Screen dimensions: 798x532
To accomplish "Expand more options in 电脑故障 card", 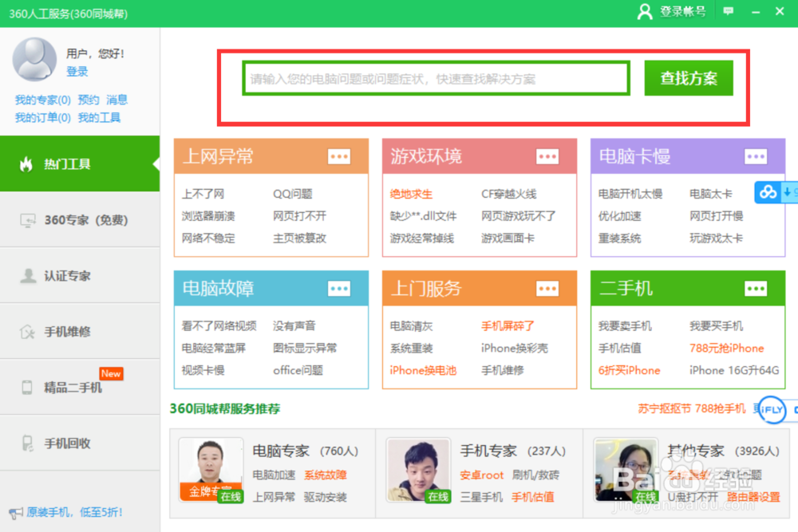I will coord(339,289).
